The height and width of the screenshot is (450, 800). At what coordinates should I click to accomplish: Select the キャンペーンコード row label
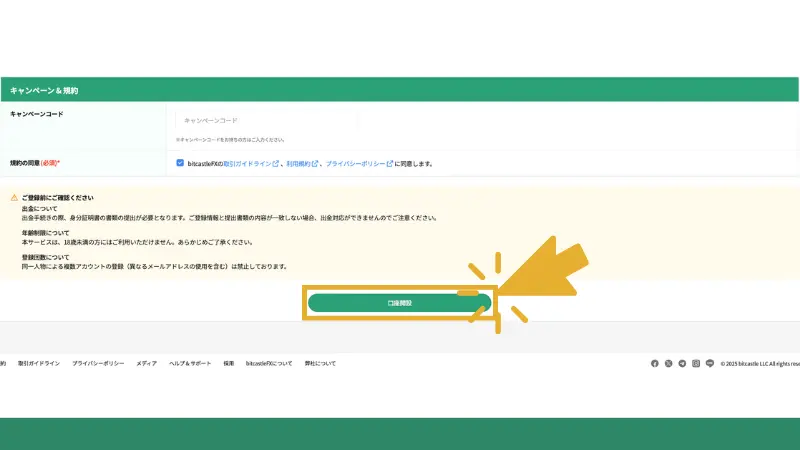pyautogui.click(x=37, y=114)
